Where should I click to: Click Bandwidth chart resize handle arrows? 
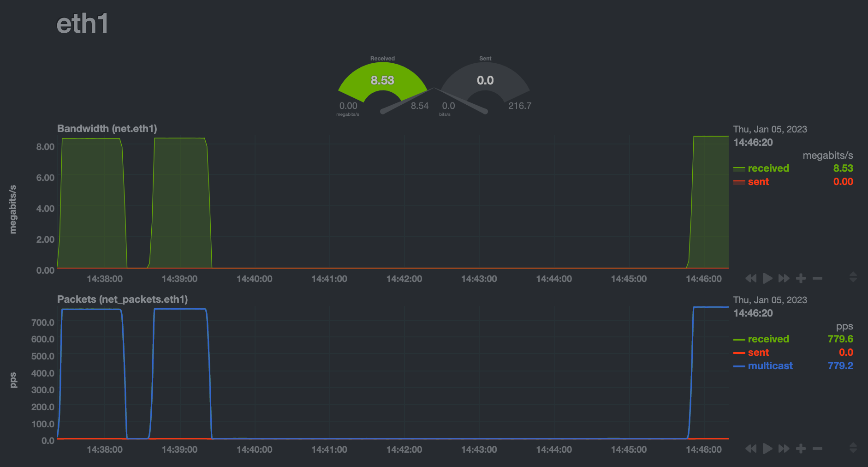(853, 277)
